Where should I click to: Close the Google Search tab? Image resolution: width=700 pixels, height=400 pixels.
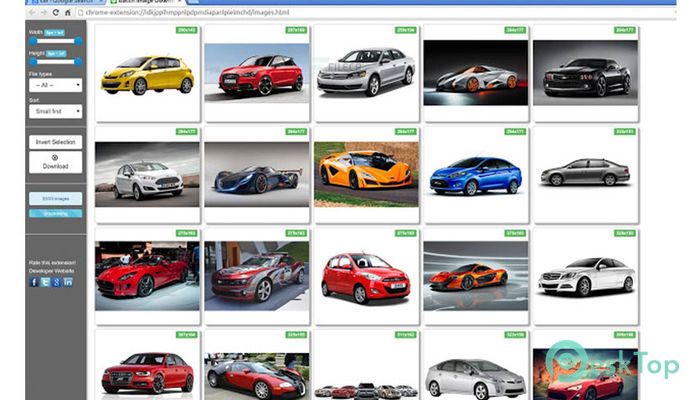coord(101,2)
